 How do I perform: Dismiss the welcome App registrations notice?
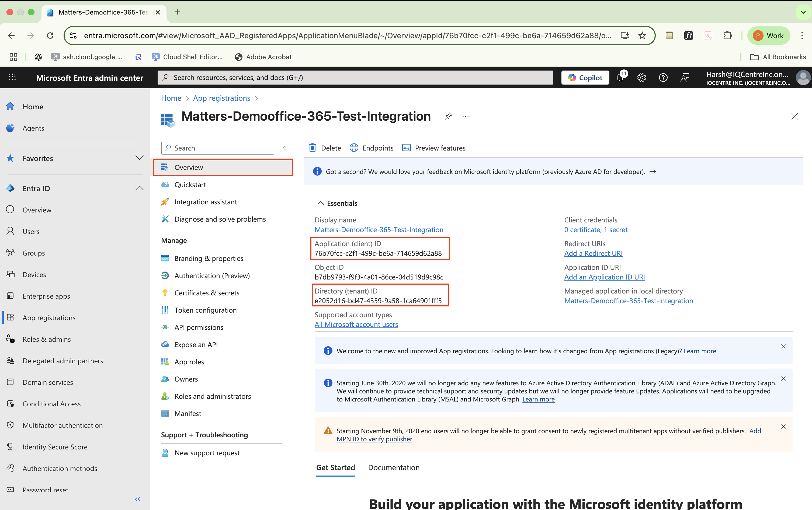[x=783, y=346]
